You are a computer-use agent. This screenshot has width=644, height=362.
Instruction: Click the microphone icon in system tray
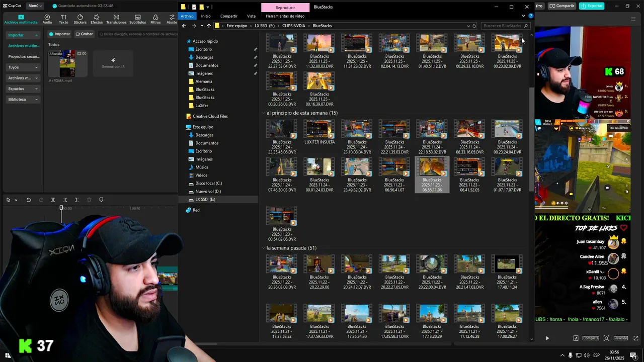570,355
